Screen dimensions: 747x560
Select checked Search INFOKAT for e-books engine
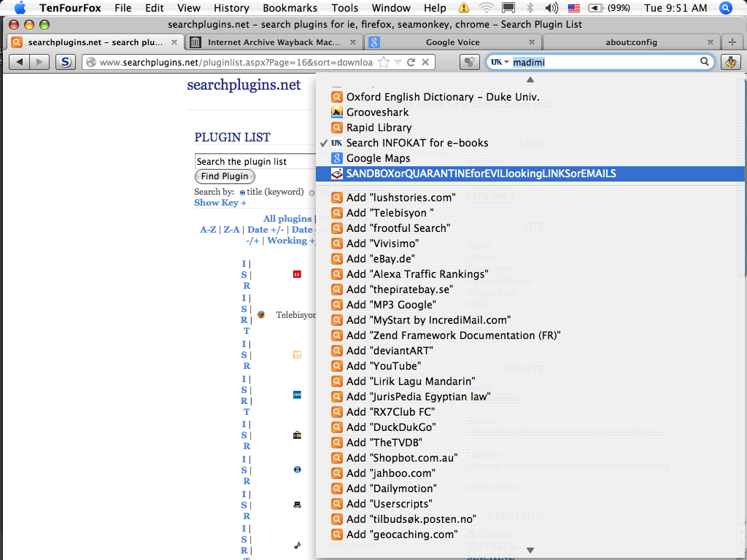(530, 143)
